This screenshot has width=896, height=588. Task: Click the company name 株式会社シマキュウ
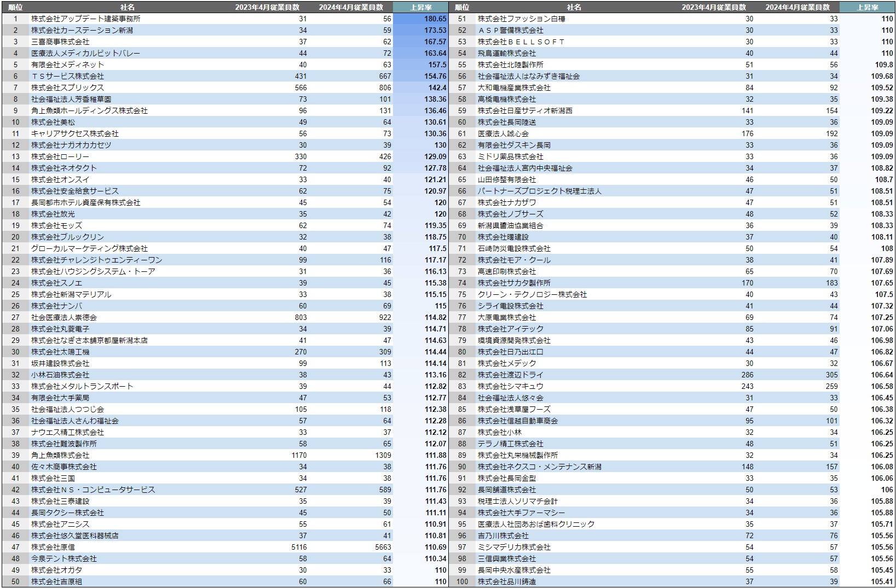[510, 386]
